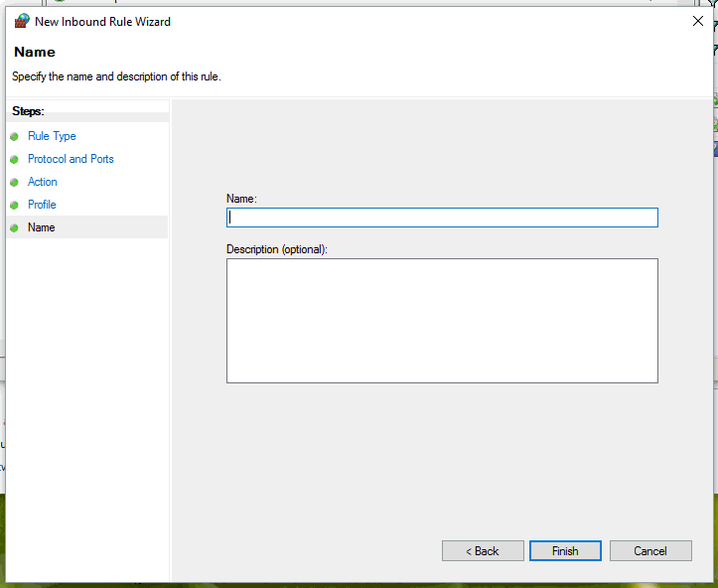Select the Name step in sidebar
Viewport: 718px width, 588px height.
click(x=41, y=227)
